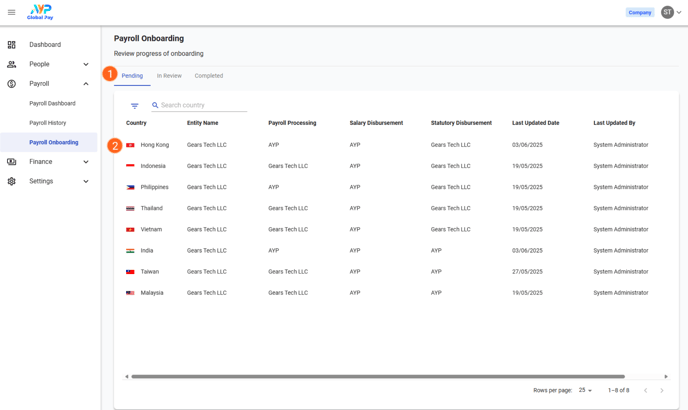Click the scroll right arrow of table

666,377
